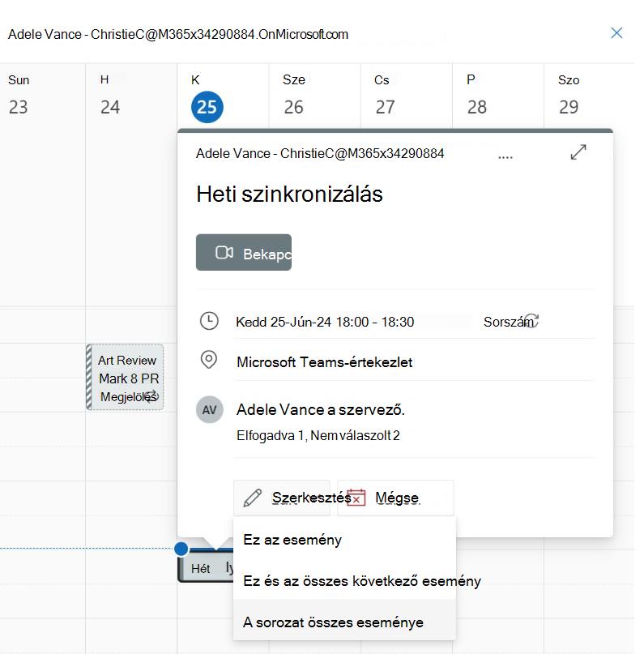Viewport: 644px width, 654px height.
Task: Click the Mégse cancel meeting button
Action: (395, 498)
